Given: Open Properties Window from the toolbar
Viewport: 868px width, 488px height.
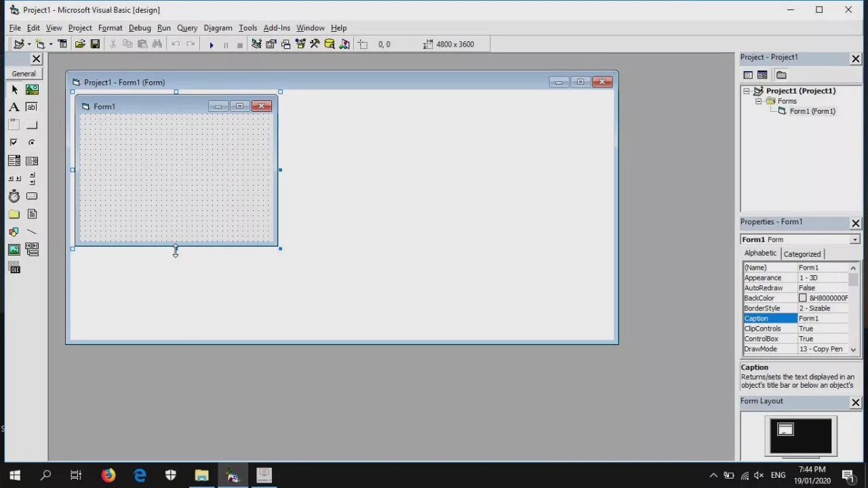Looking at the screenshot, I should [271, 44].
